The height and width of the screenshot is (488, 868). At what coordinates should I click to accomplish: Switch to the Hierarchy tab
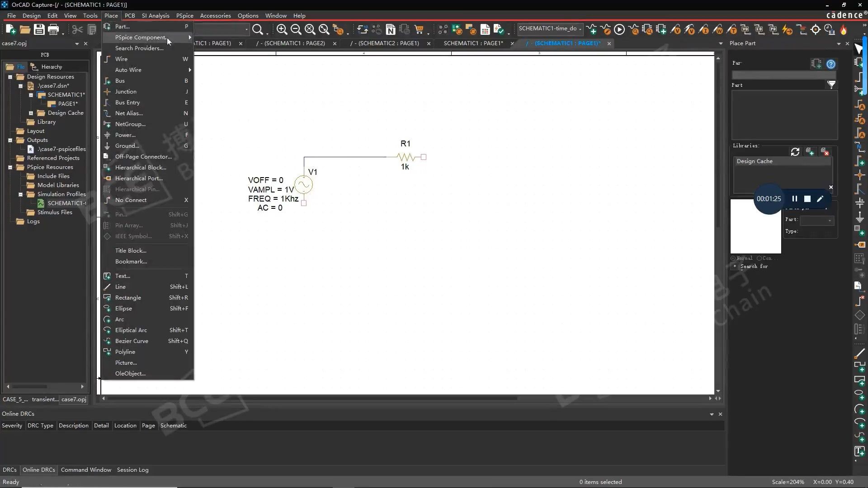(x=47, y=67)
